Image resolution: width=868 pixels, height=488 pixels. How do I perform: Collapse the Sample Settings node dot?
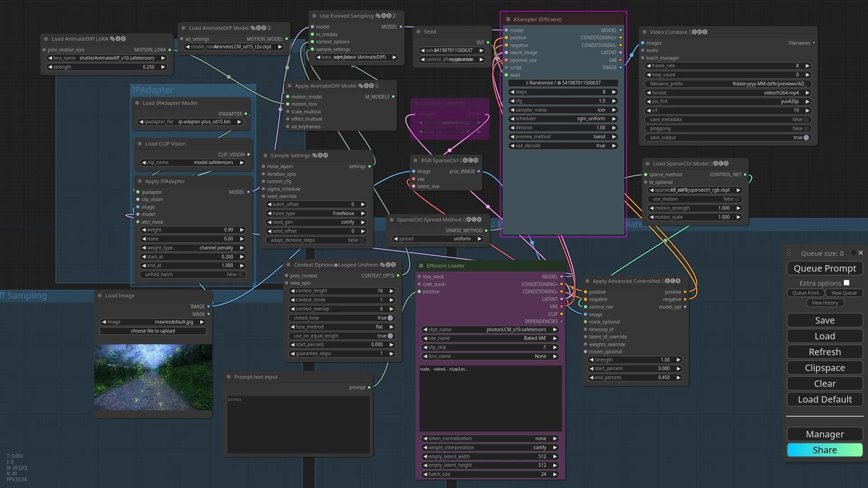265,155
